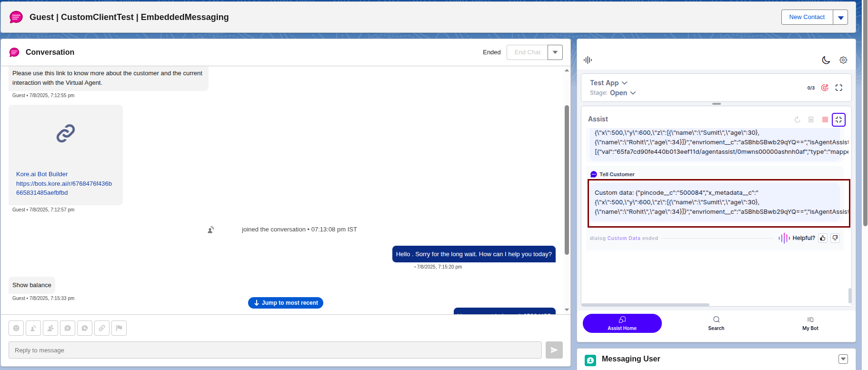The height and width of the screenshot is (370, 868).
Task: Toggle dark mode with the moon icon
Action: coord(826,60)
